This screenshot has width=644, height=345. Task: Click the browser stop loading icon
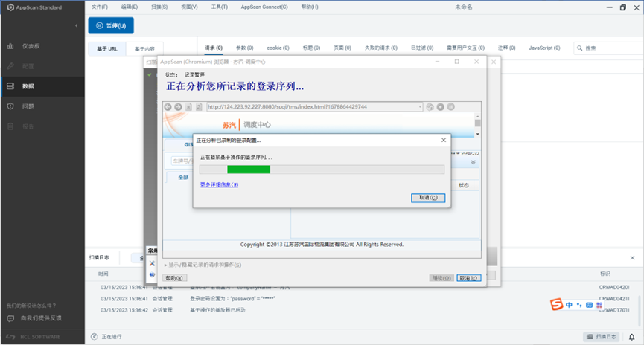[x=188, y=106]
